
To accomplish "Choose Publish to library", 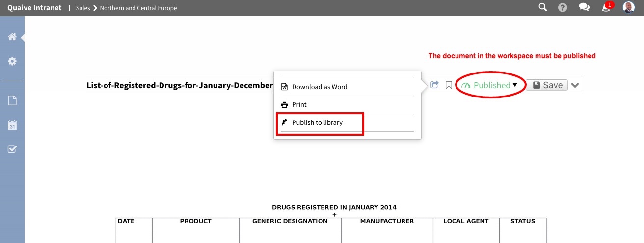I will coord(317,122).
